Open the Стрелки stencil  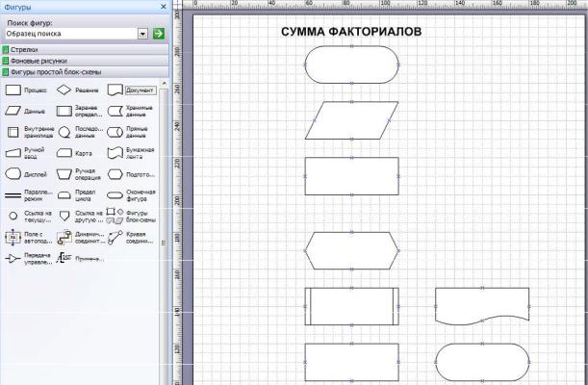point(85,49)
